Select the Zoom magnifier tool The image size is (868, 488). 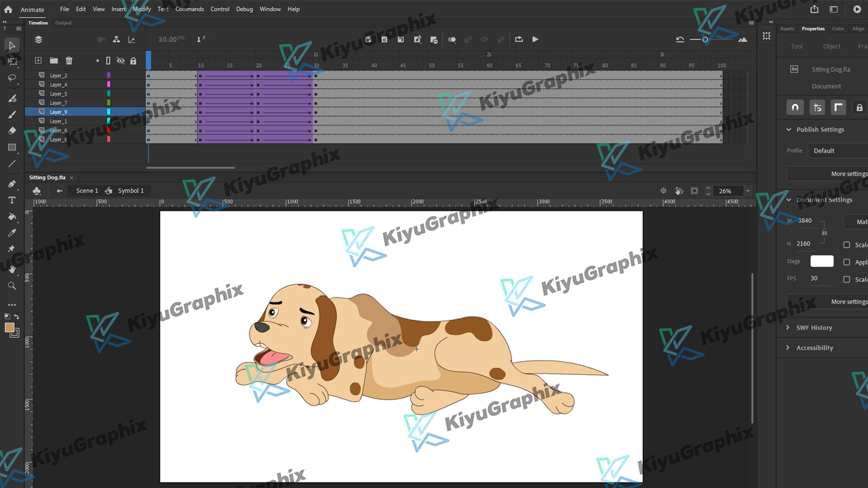point(12,286)
